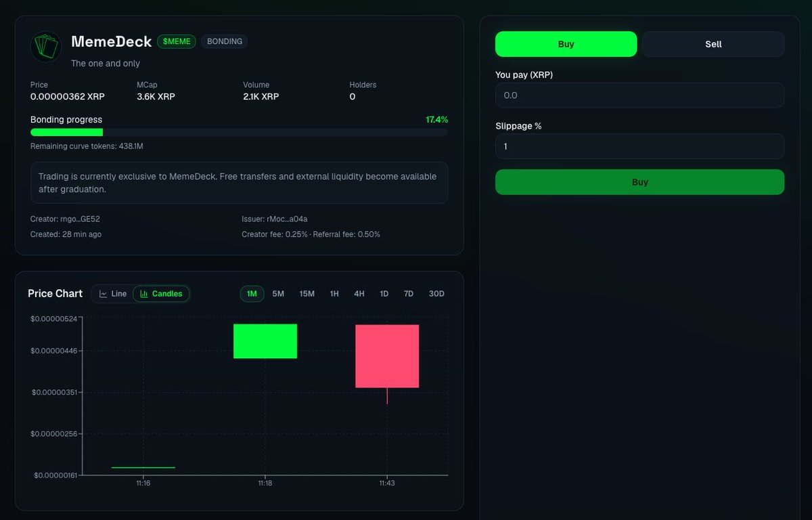Click the 11:18 x-axis time label

click(x=265, y=483)
